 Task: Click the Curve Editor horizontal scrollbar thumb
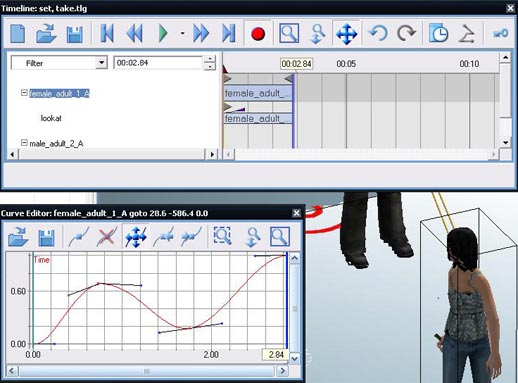[x=147, y=371]
